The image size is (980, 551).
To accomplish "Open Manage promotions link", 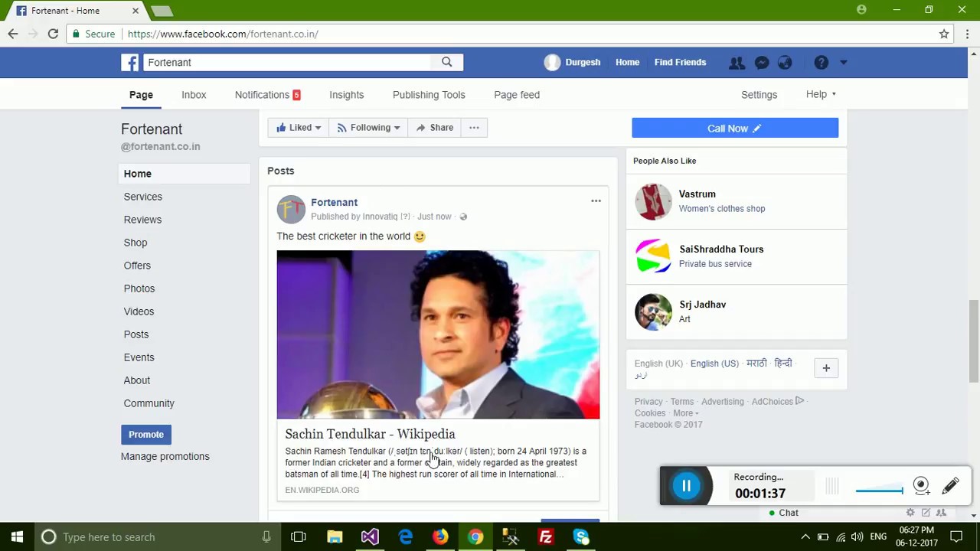I will 165,456.
